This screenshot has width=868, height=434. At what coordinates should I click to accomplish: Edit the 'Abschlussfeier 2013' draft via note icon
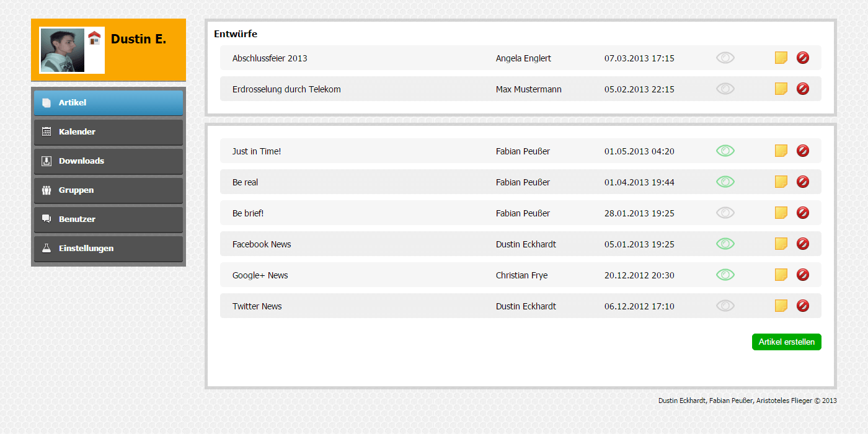[781, 58]
